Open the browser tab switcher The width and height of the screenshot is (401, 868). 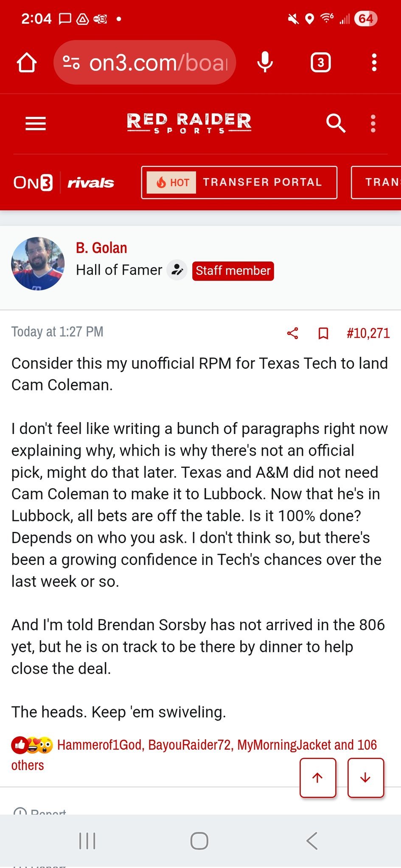click(x=320, y=63)
